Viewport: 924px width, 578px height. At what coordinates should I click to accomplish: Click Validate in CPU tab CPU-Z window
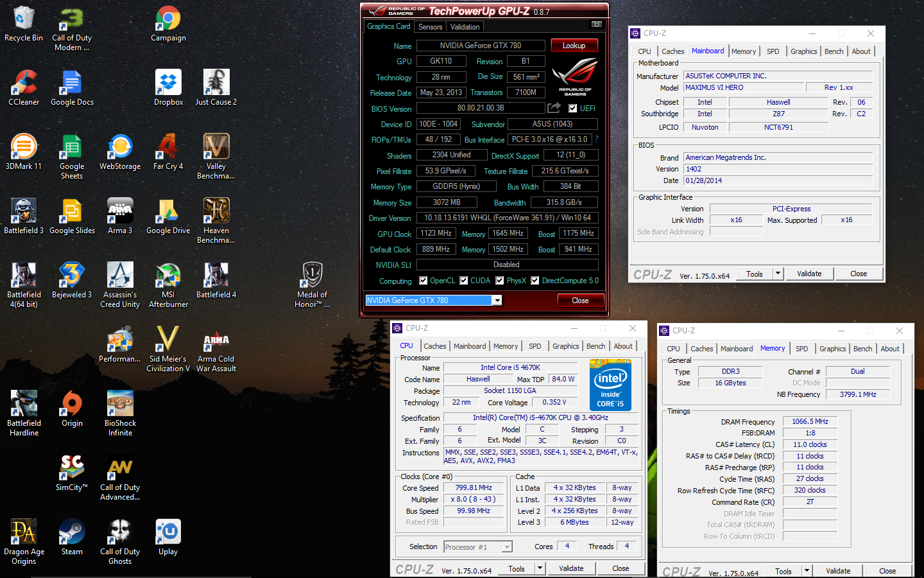click(571, 568)
